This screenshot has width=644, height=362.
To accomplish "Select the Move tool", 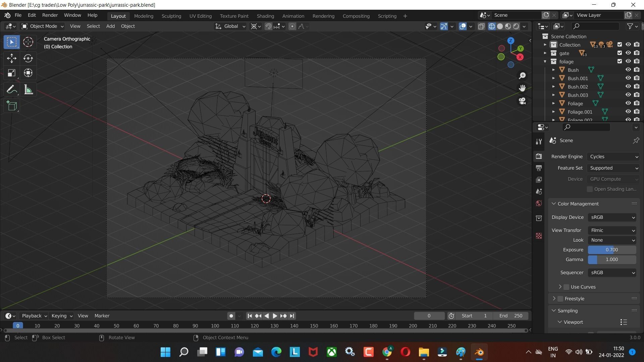I will (12, 58).
